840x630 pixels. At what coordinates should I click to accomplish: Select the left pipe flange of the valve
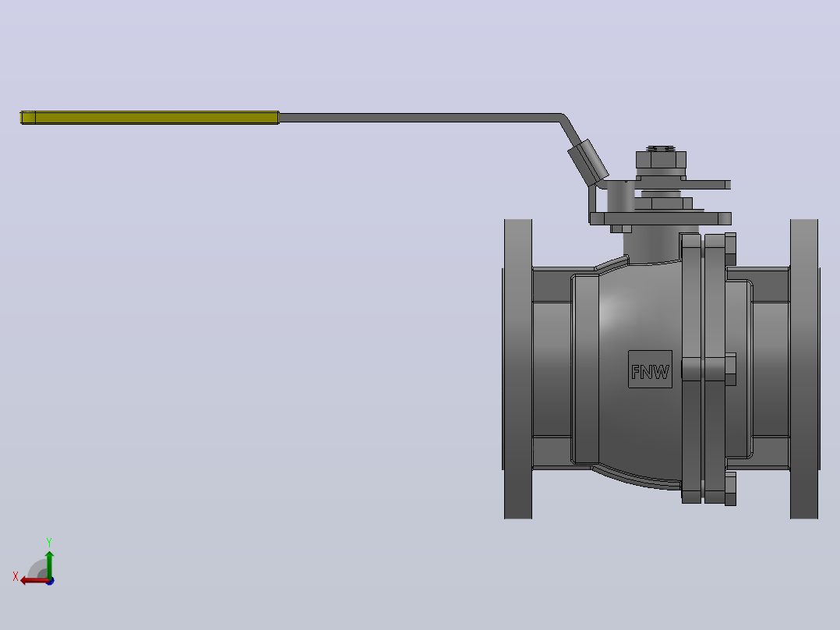(518, 369)
